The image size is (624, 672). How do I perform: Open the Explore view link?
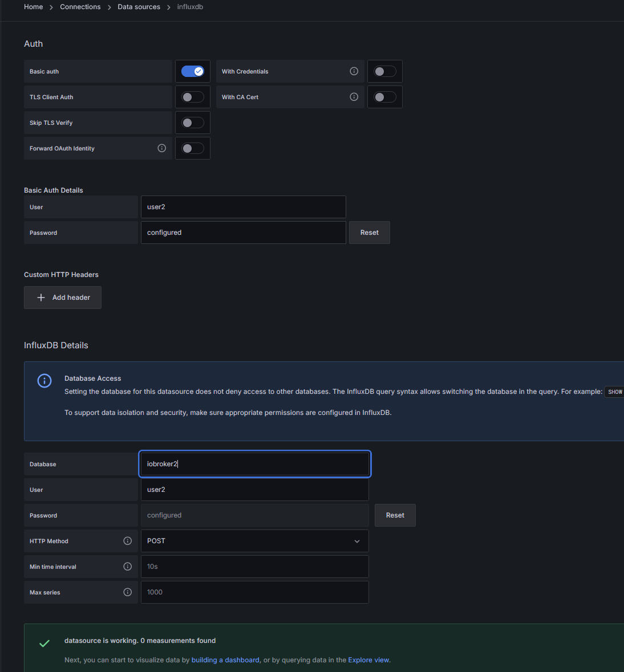[368, 660]
